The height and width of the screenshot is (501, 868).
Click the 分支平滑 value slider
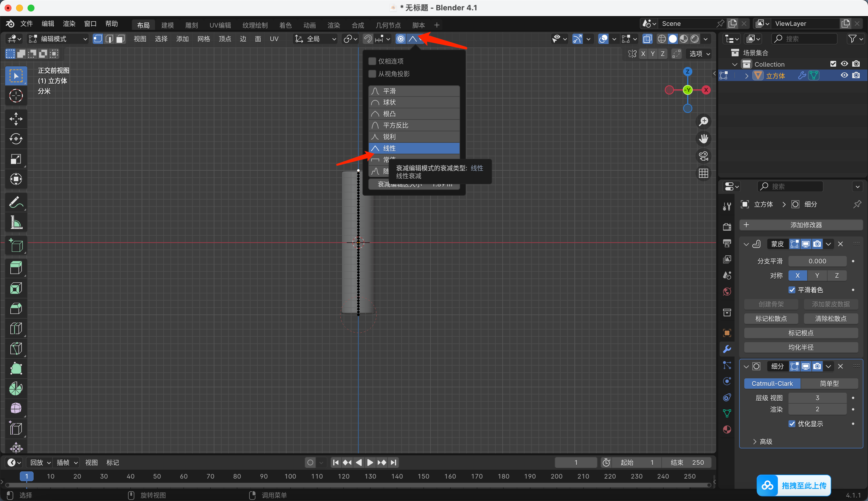pos(817,261)
